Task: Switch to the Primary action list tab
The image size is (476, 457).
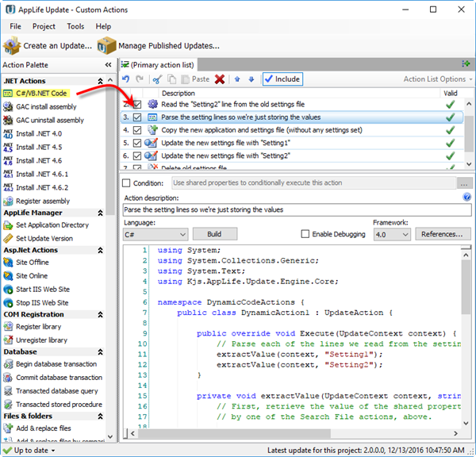Action: 158,65
